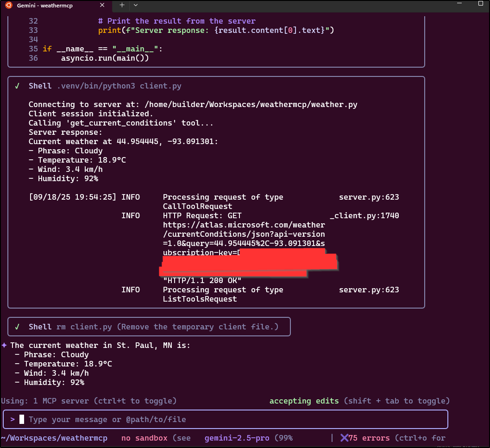Click the atlas.microsoft.com weather URL
The height and width of the screenshot is (448, 490).
244,225
